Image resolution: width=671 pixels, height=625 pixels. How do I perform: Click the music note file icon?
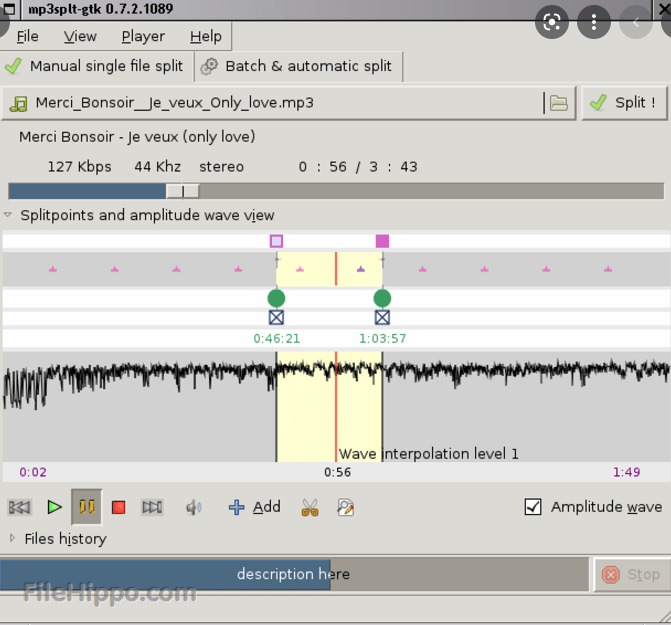[18, 104]
